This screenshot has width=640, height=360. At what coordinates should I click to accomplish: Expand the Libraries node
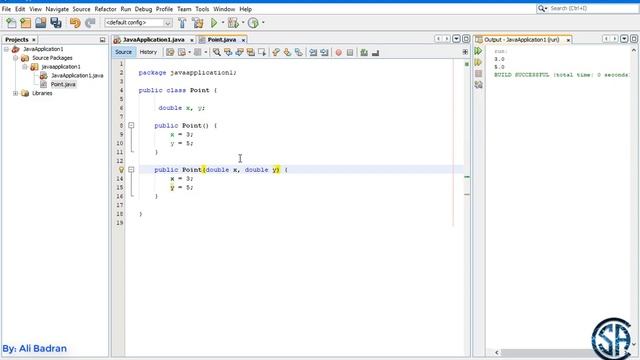[x=16, y=93]
